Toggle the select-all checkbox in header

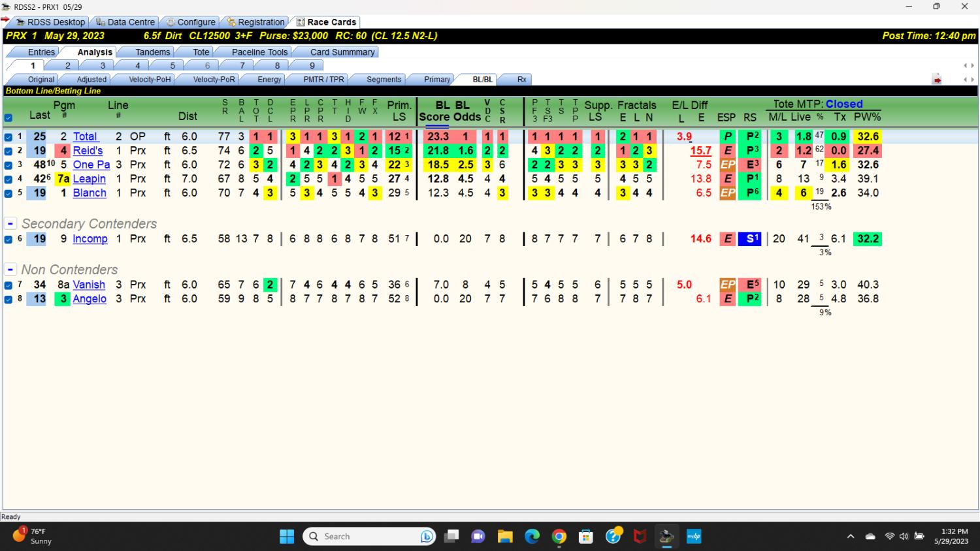coord(8,118)
